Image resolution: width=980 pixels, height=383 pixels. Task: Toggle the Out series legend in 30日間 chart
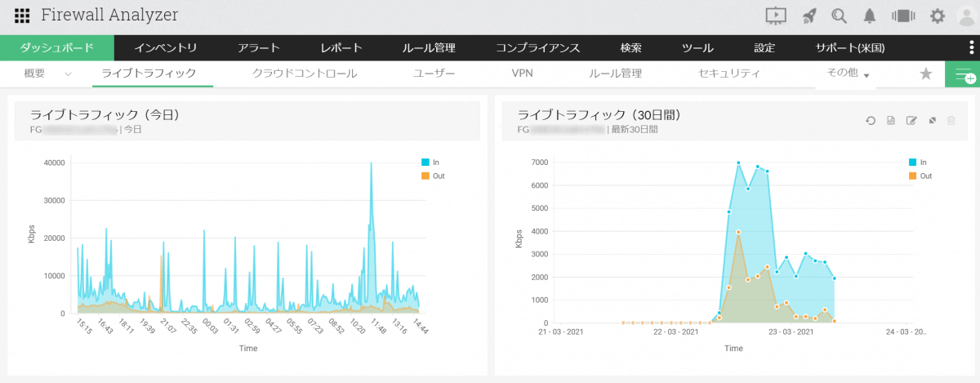click(920, 176)
